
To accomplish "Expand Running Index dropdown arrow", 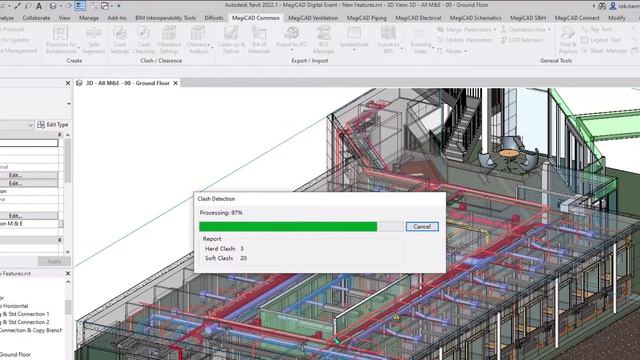I will pyautogui.click(x=433, y=48).
